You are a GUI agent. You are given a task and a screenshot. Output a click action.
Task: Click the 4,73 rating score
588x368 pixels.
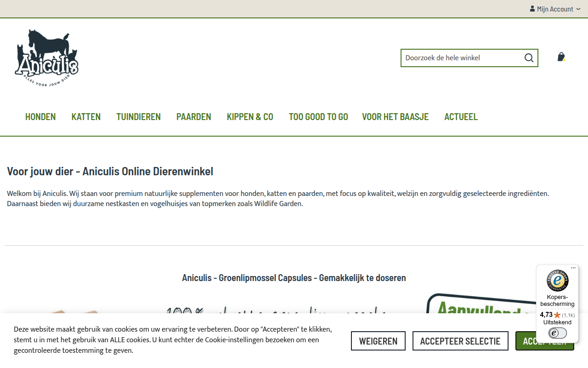click(546, 315)
